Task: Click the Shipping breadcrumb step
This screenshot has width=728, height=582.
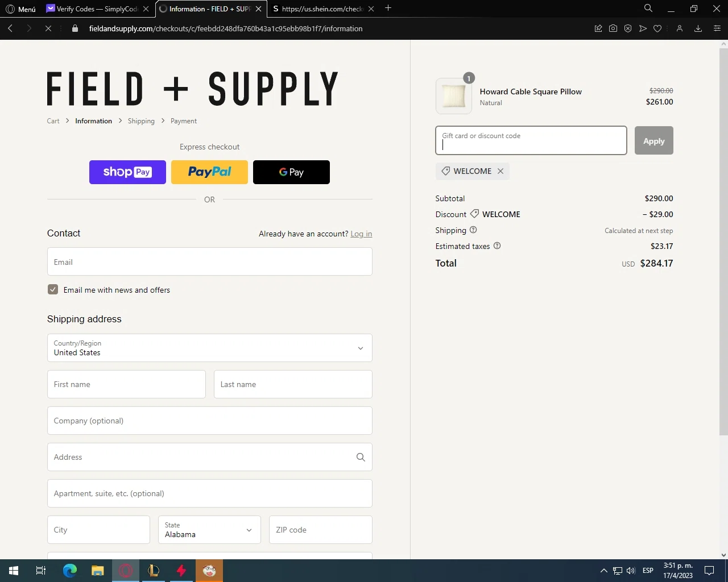Action: (141, 121)
